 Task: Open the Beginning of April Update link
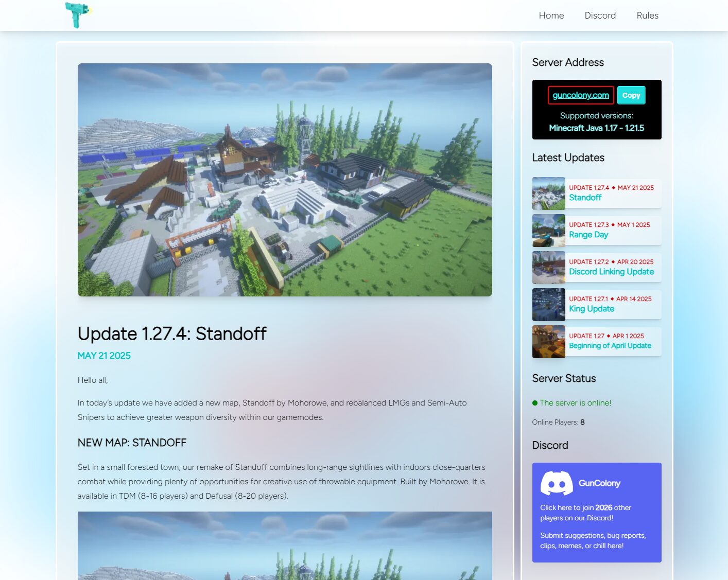(610, 346)
